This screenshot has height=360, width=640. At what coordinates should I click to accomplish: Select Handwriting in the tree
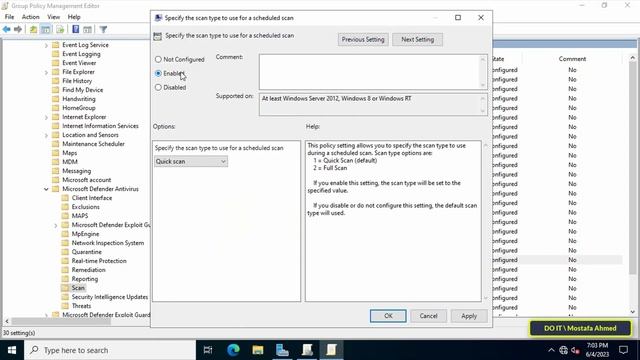point(79,99)
